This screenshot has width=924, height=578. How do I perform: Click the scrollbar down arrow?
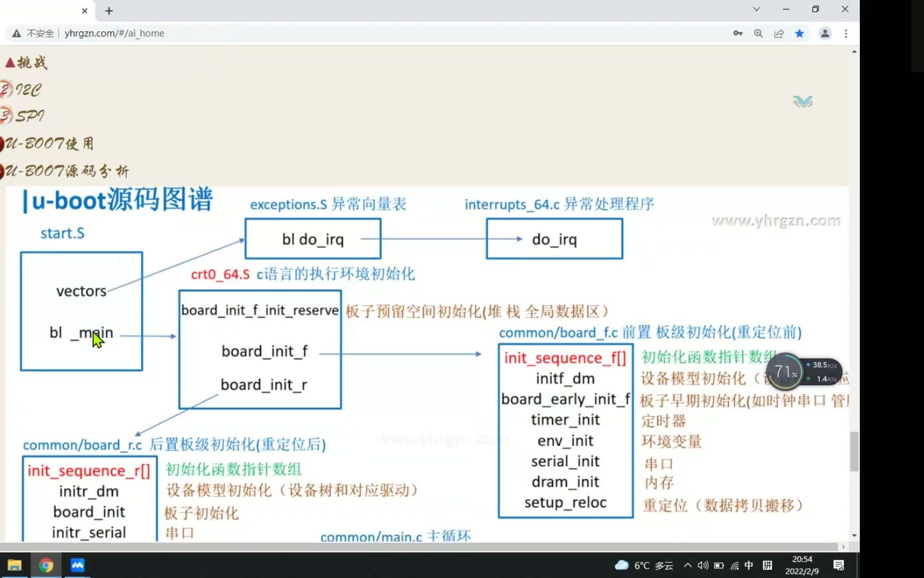(854, 535)
